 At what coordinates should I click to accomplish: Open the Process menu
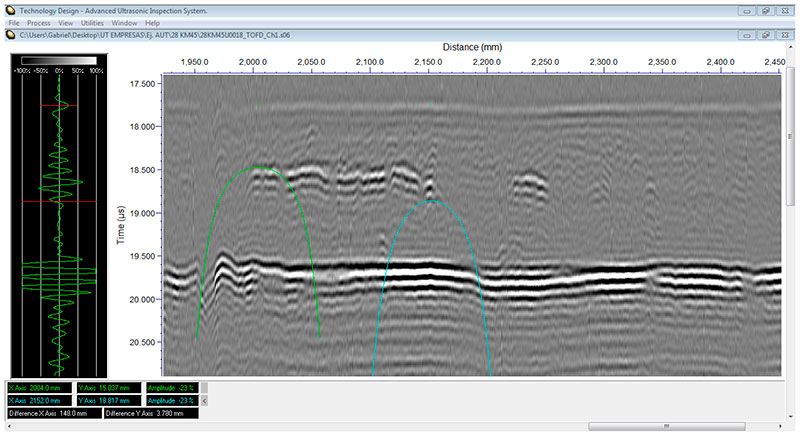(39, 21)
